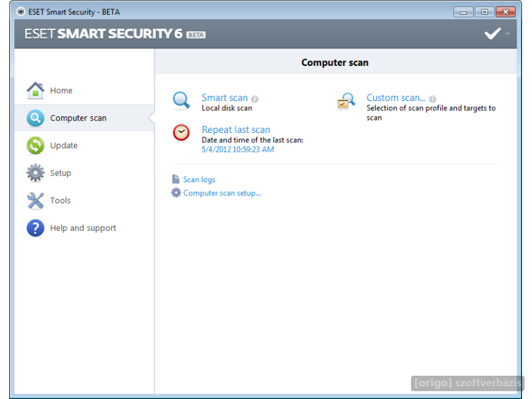
Task: Go to the Update section
Action: click(x=64, y=146)
